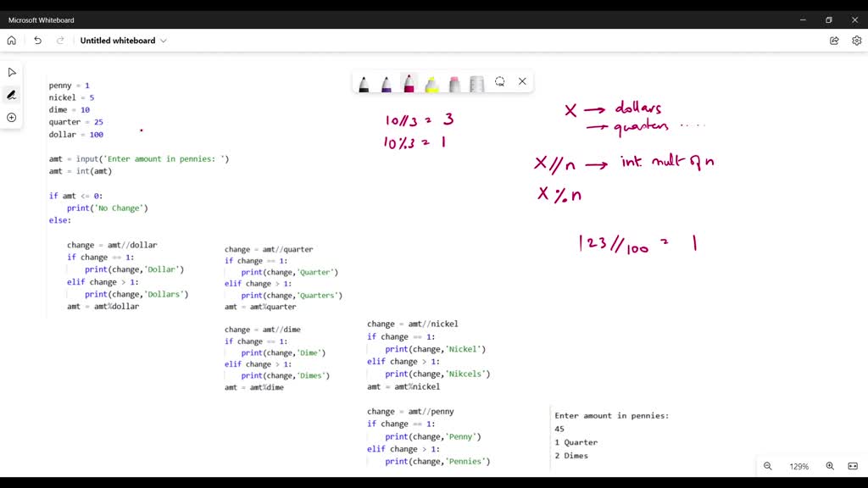Zoom in using the magnifier plus control
This screenshot has height=488, width=868.
(830, 466)
